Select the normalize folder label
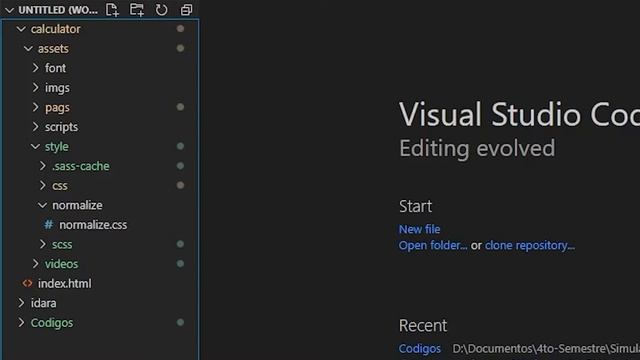The image size is (640, 360). 77,205
